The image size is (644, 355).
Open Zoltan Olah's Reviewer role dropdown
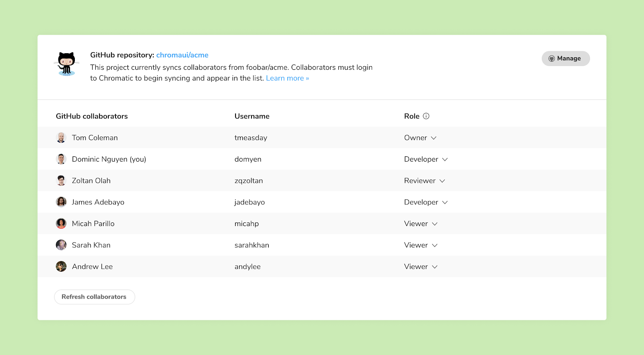tap(424, 181)
